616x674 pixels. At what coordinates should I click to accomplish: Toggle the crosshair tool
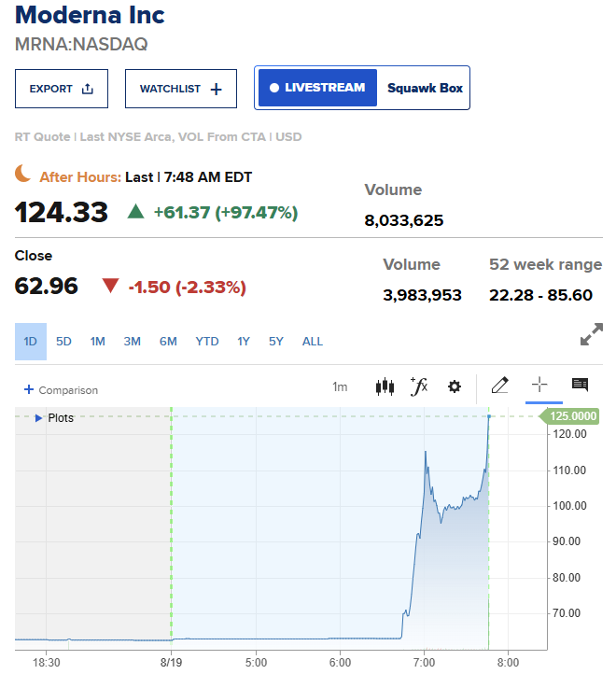(539, 385)
